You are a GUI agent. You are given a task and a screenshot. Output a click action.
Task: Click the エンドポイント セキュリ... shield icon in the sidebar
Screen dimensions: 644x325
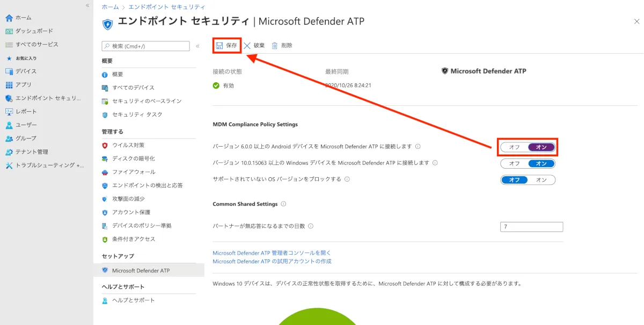(x=9, y=98)
